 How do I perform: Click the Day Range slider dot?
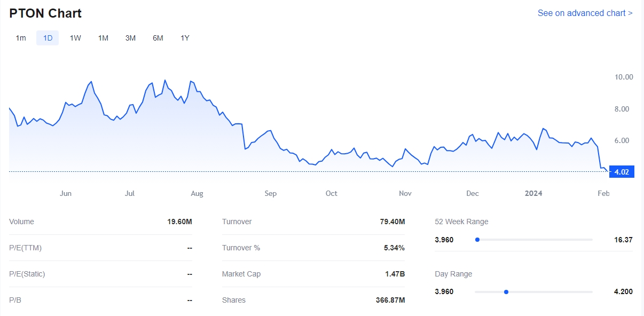click(506, 292)
